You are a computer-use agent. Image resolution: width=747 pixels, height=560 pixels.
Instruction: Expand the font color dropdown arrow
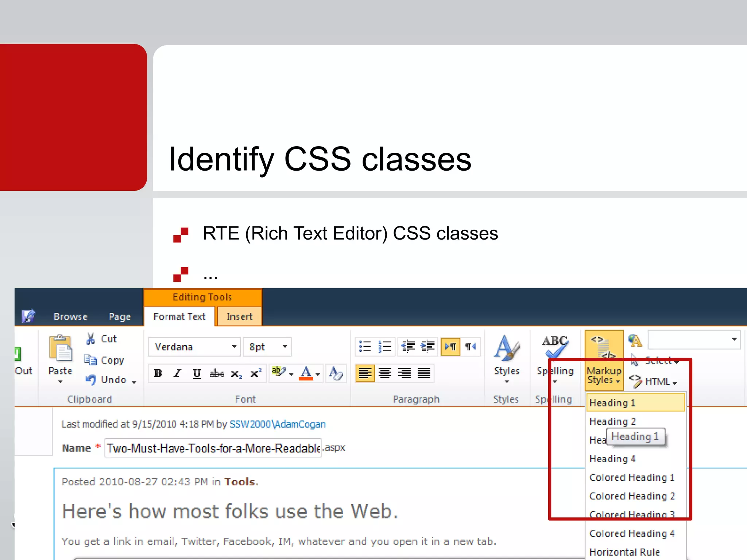tap(318, 374)
